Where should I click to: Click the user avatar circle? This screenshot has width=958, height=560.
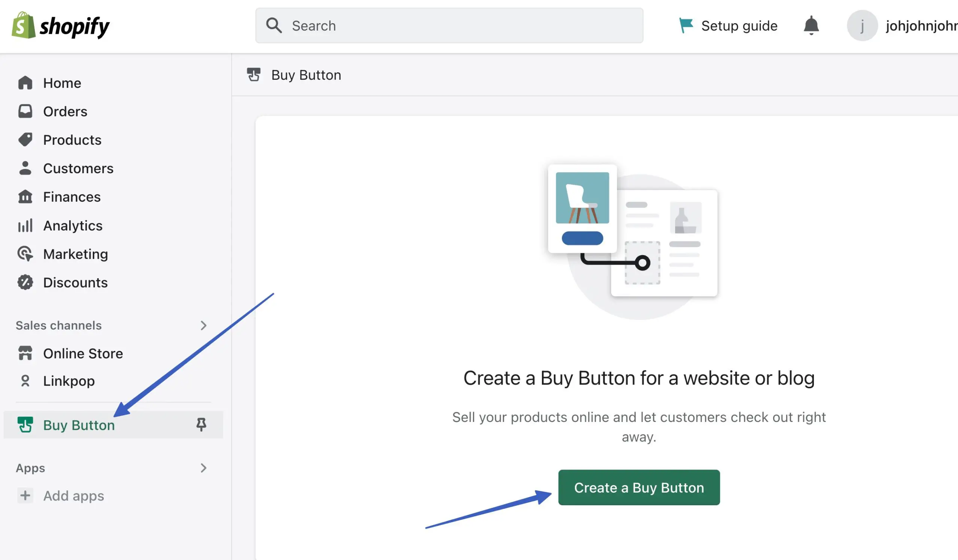pos(862,25)
